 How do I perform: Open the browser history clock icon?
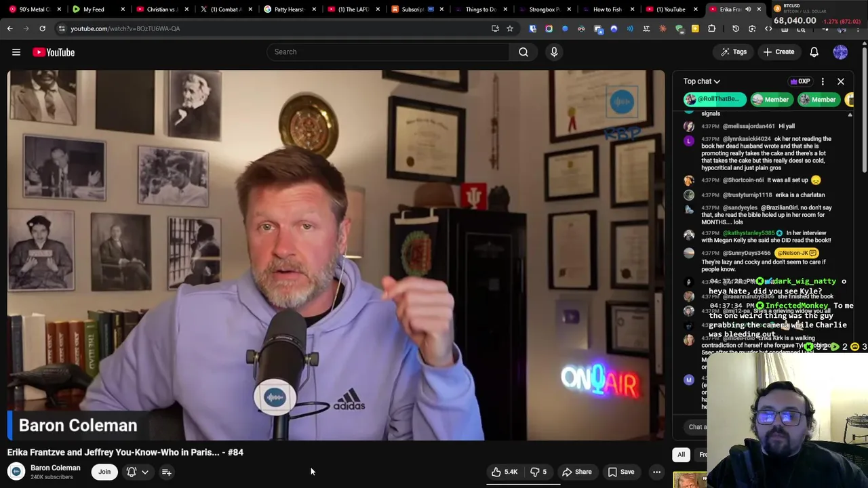[736, 28]
